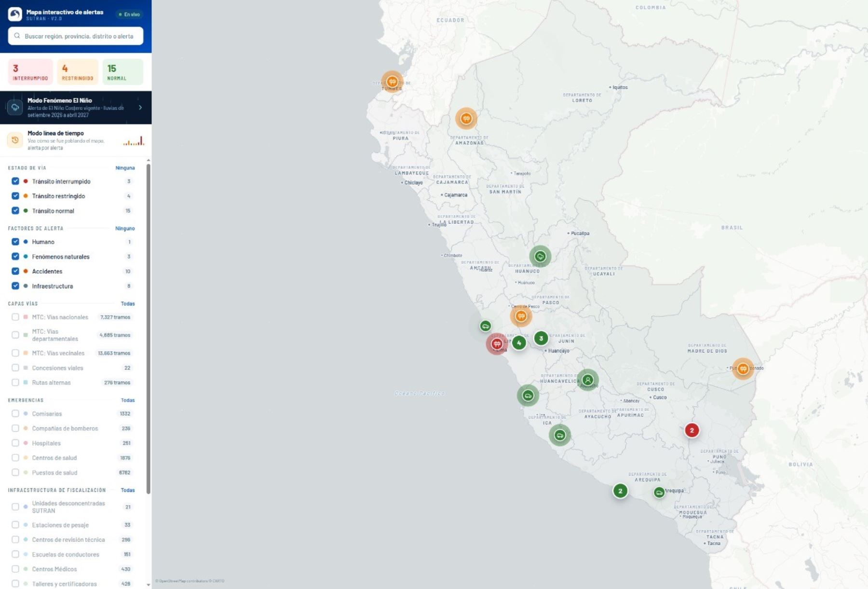Select the orange alert marker at Cerro de Pasco
The height and width of the screenshot is (589, 868).
(x=521, y=316)
